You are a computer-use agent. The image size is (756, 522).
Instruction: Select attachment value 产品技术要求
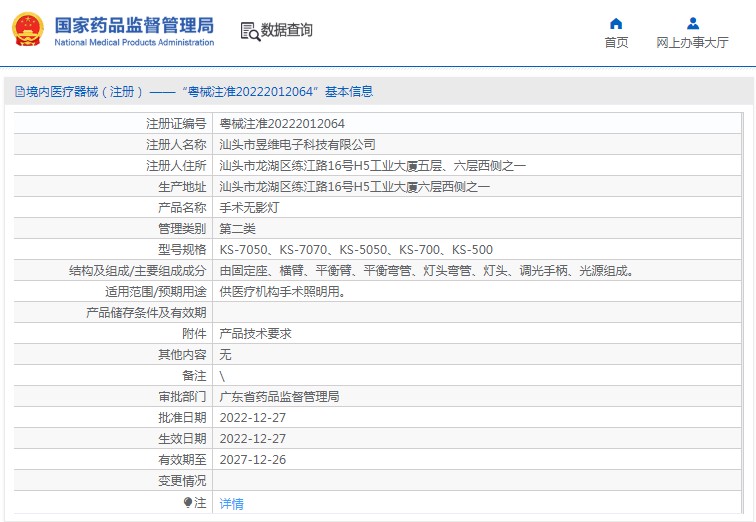pos(256,334)
